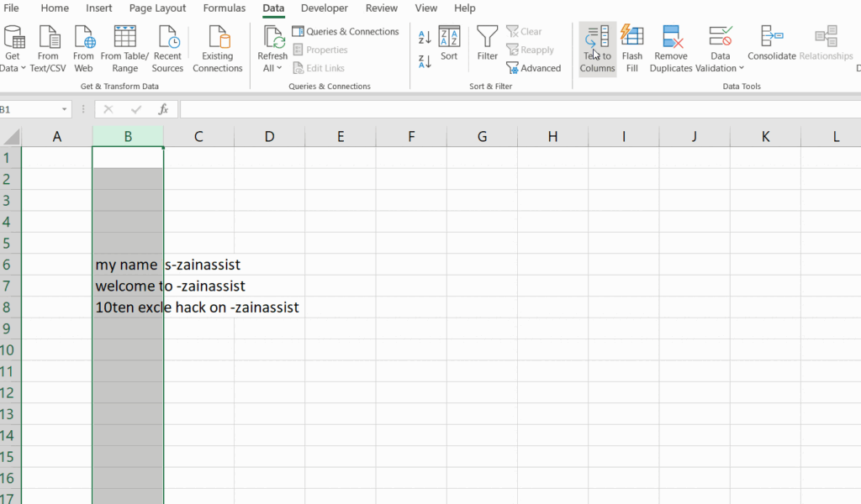This screenshot has width=861, height=504.
Task: Open the Page Layout tab
Action: tap(158, 8)
